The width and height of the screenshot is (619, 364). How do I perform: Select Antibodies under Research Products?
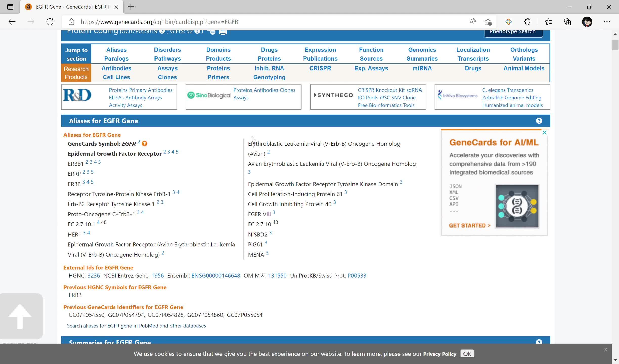[x=116, y=68]
